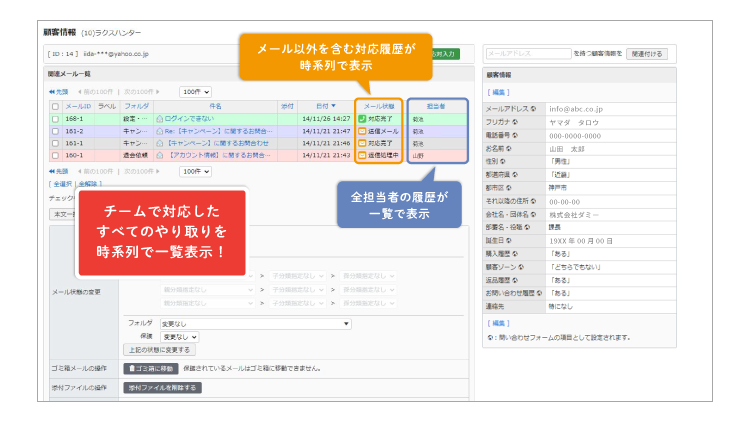Click 退会依頼 folder cell
750x422 pixels.
coord(135,155)
